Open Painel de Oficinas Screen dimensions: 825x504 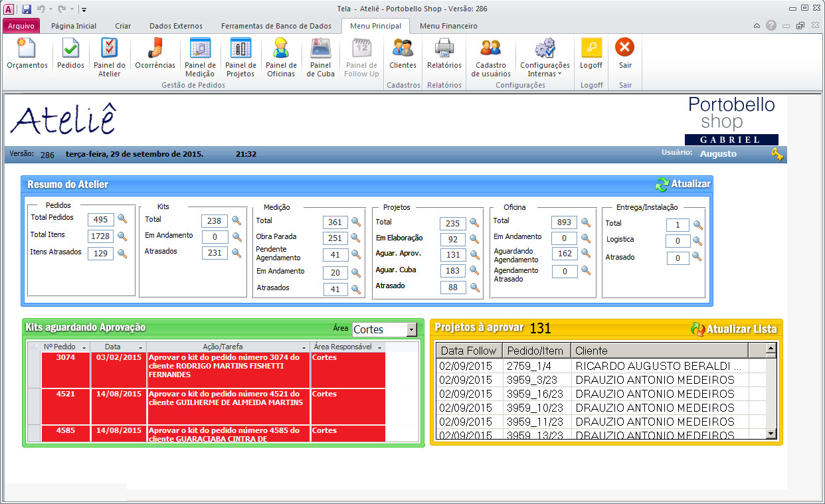pos(281,57)
